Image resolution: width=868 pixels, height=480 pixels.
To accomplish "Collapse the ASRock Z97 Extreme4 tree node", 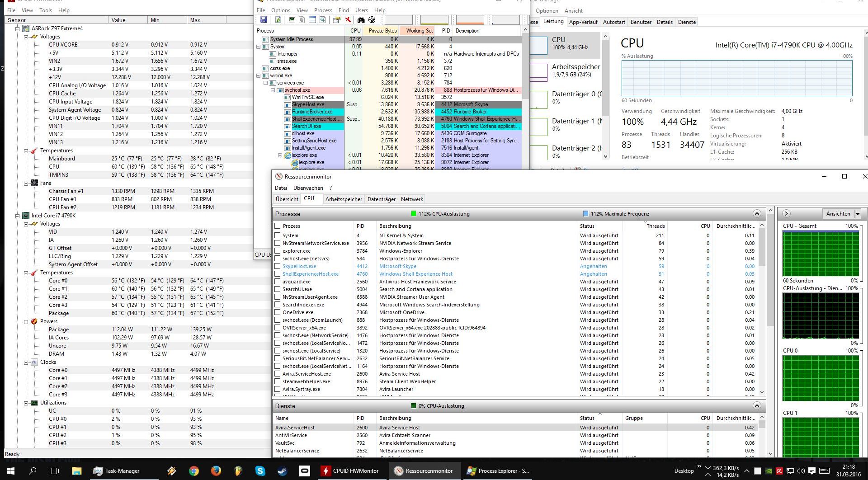I will click(x=18, y=28).
